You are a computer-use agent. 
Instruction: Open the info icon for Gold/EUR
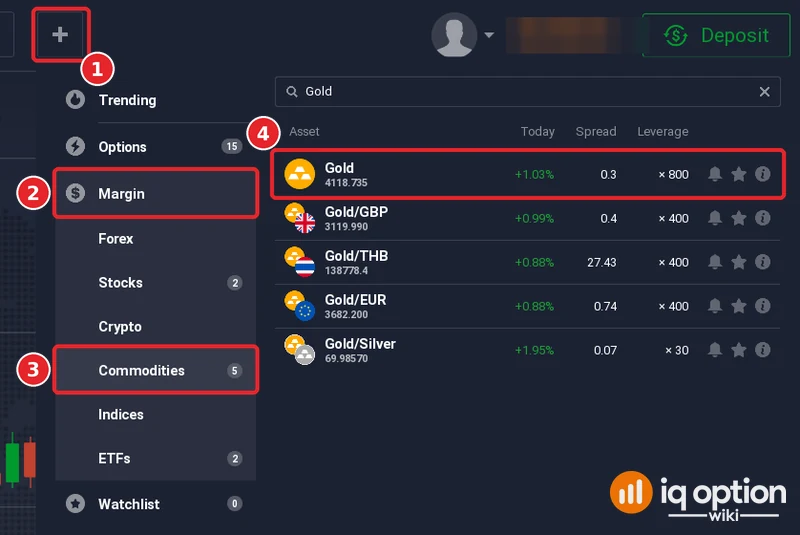pyautogui.click(x=763, y=305)
